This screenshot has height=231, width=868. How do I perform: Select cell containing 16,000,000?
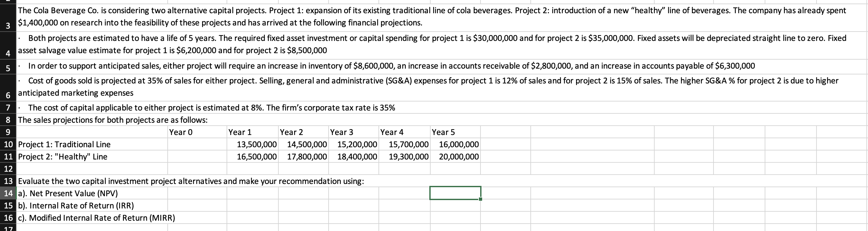coord(456,144)
